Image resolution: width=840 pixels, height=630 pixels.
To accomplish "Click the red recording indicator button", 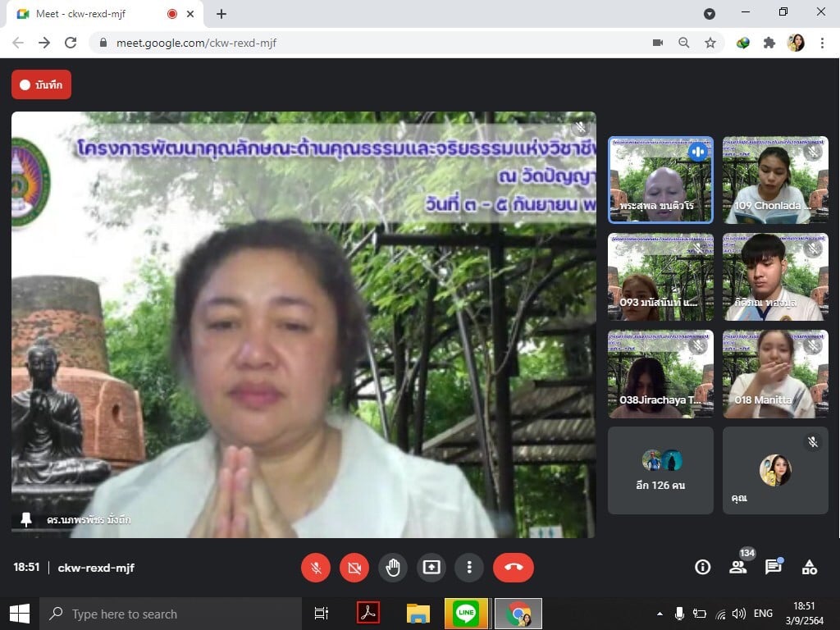I will (41, 84).
